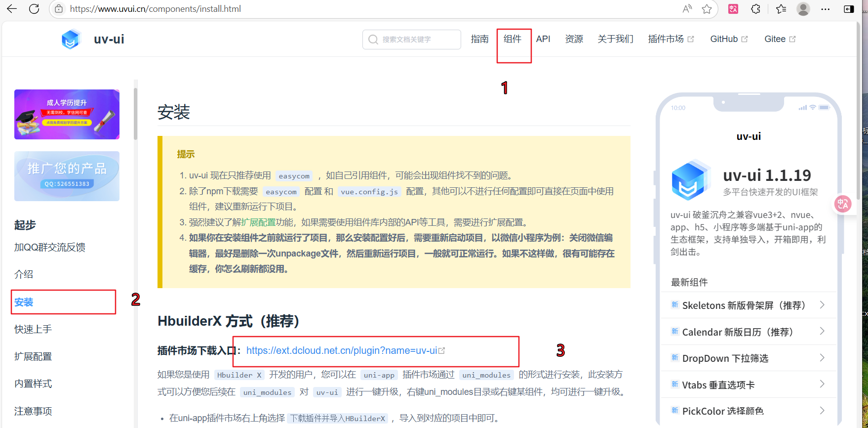868x428 pixels.
Task: Click the 提示 tip box title
Action: coord(186,154)
